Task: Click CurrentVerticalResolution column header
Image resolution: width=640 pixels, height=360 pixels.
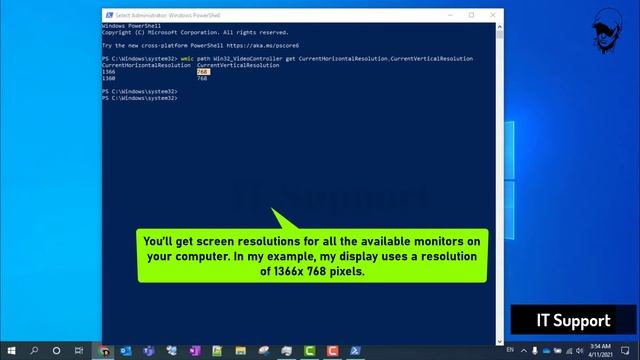Action: pos(238,65)
